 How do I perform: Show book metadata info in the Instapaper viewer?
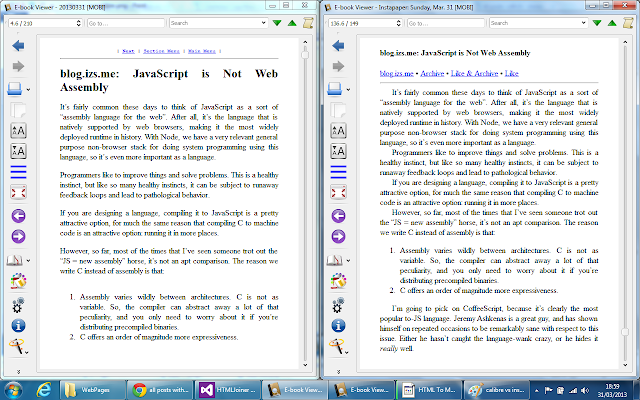tap(338, 326)
